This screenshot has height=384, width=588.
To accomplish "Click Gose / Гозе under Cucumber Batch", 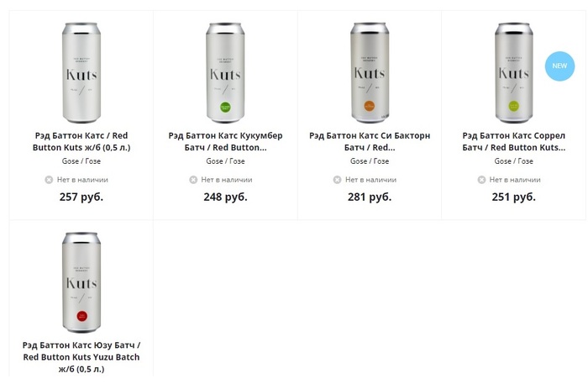I will (x=225, y=161).
